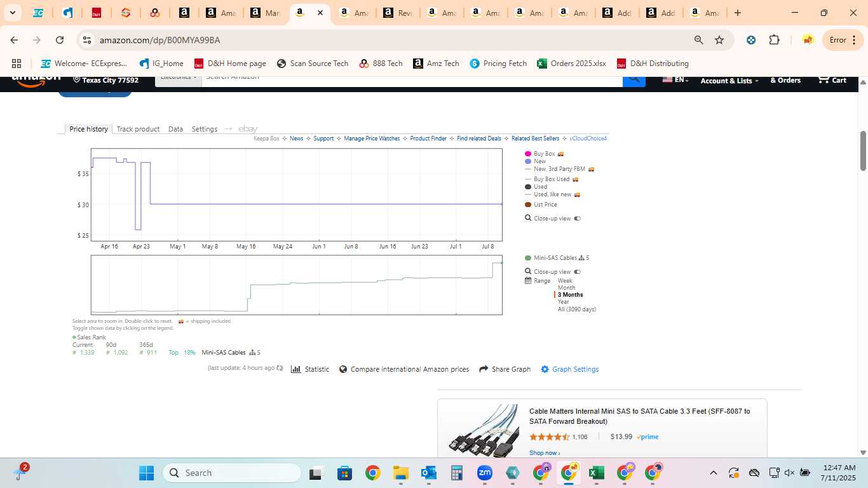Open Cable Matters Mini SAS product title
The height and width of the screenshot is (488, 868).
coord(639,416)
